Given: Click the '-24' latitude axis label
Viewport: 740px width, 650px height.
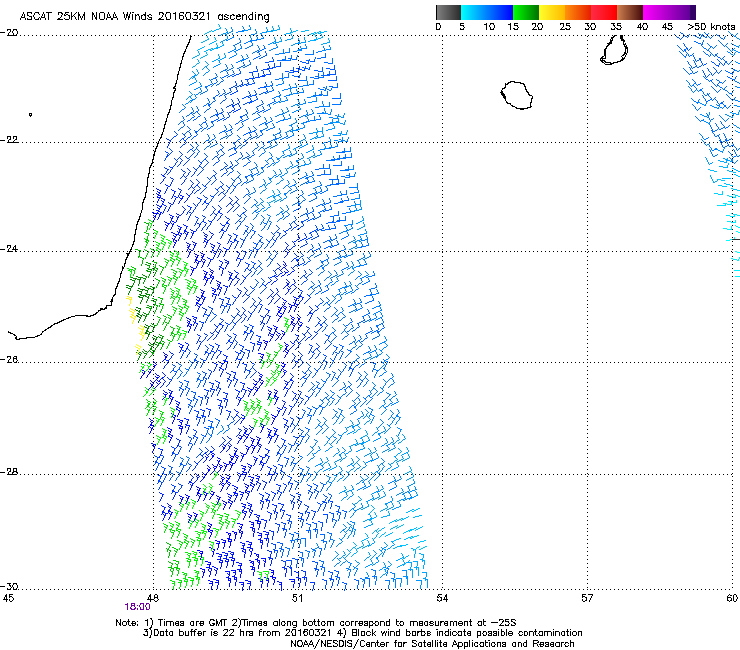Looking at the screenshot, I should [9, 248].
